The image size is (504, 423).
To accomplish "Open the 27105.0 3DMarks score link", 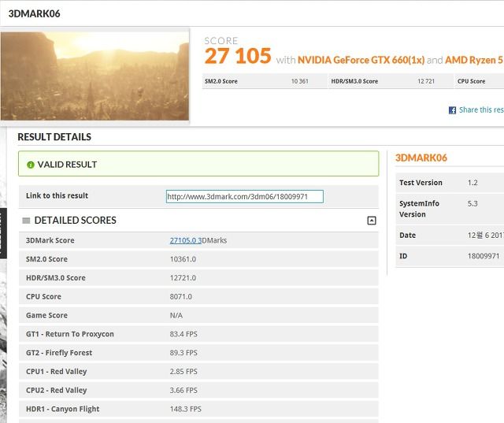I will pyautogui.click(x=186, y=240).
